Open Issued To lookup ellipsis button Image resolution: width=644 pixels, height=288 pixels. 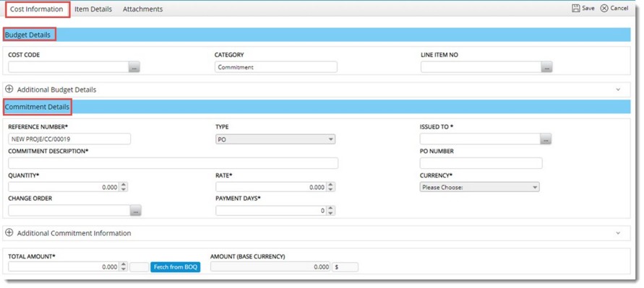(x=546, y=139)
